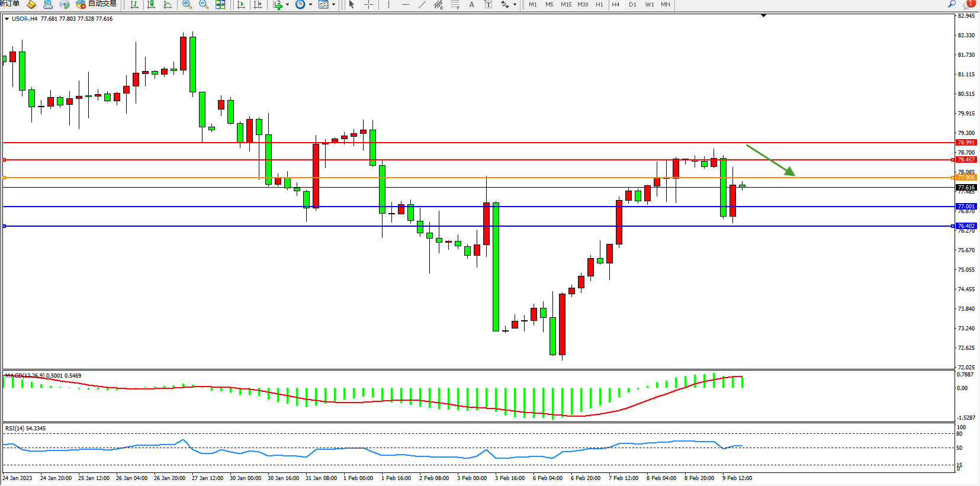Expand the periodicity clock dropdown arrow
This screenshot has height=486, width=980.
click(x=310, y=5)
